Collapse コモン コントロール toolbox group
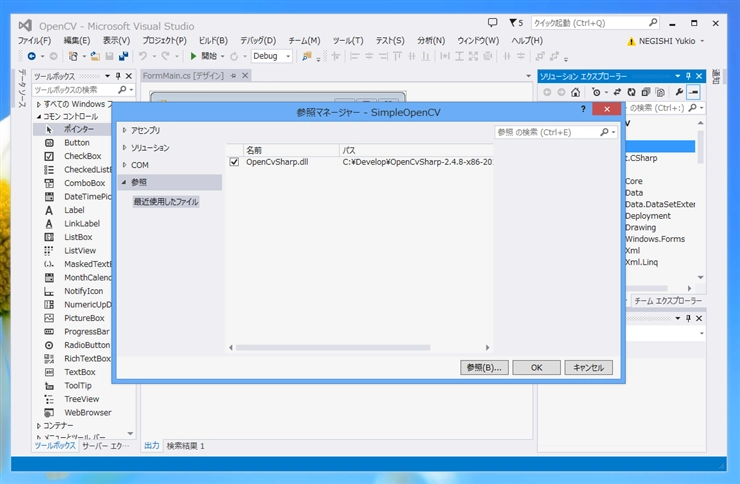This screenshot has height=484, width=740. (39, 117)
